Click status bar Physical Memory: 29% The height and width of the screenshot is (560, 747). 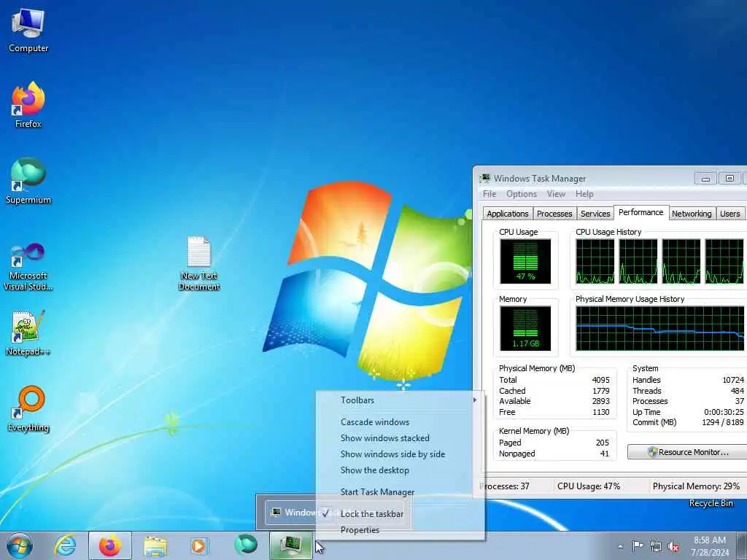coord(696,486)
